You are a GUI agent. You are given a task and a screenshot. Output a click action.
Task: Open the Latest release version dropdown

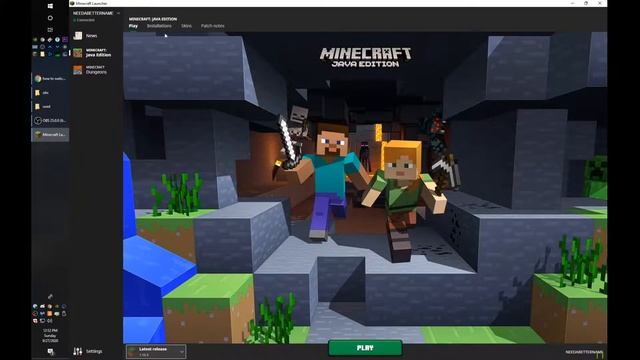(x=156, y=351)
